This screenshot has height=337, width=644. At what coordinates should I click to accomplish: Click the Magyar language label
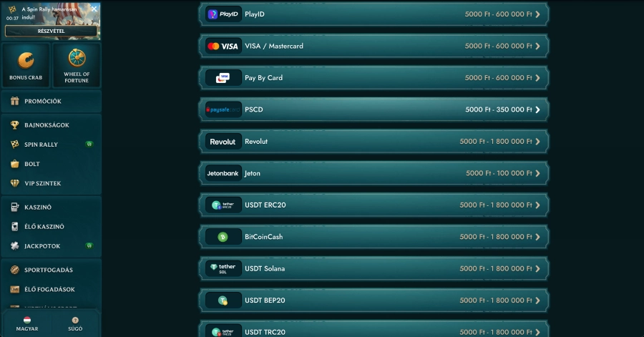[27, 329]
